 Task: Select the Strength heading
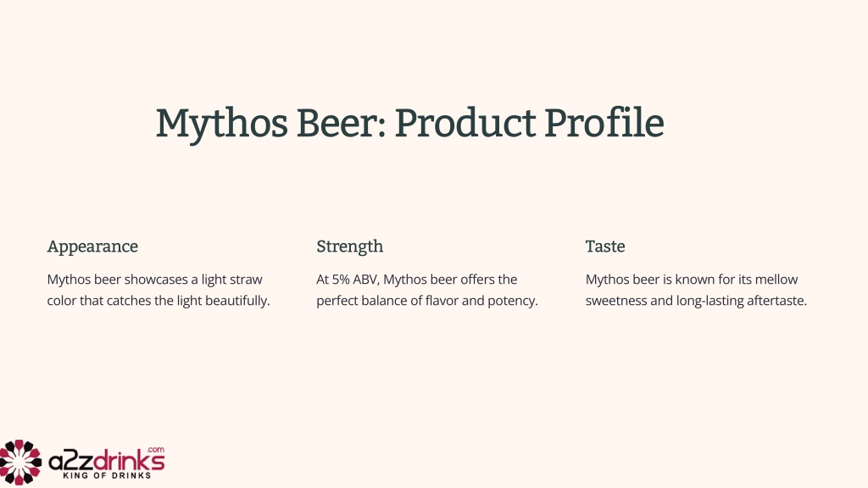(349, 247)
